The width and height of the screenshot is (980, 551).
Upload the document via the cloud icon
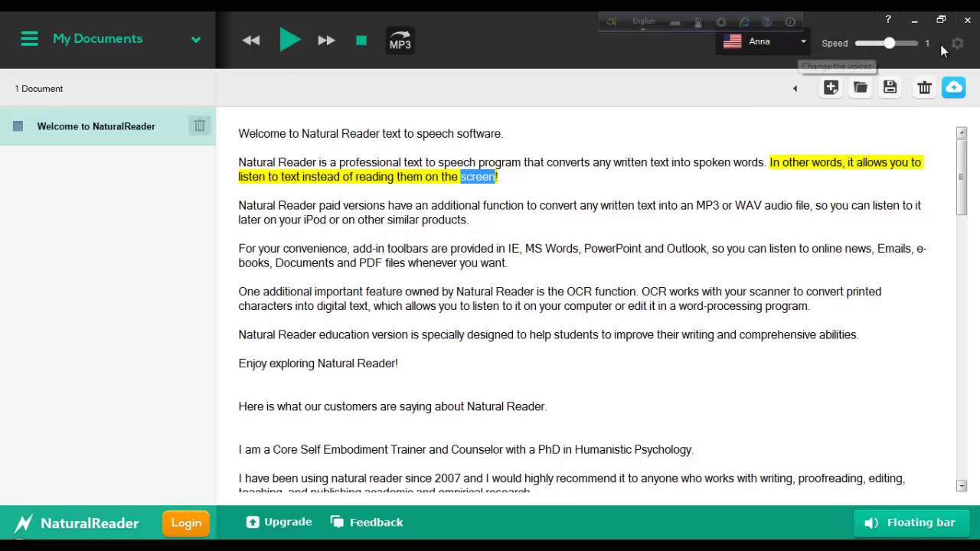tap(954, 87)
